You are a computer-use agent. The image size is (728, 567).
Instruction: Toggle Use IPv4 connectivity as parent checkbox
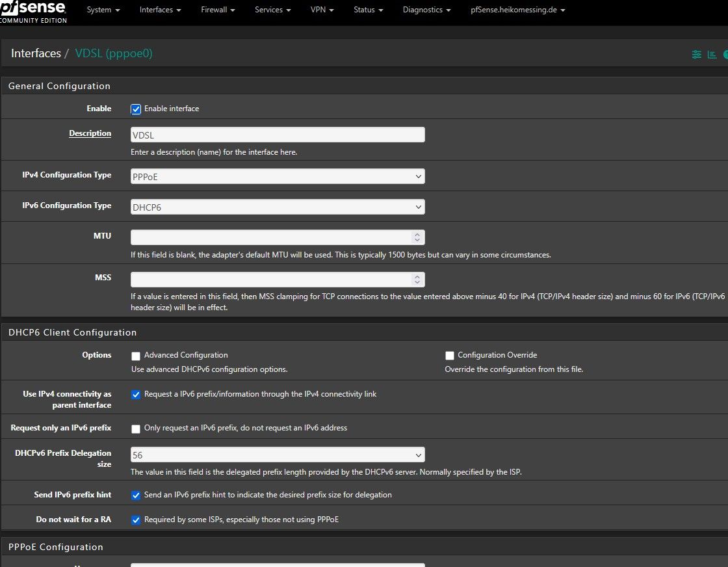tap(136, 395)
